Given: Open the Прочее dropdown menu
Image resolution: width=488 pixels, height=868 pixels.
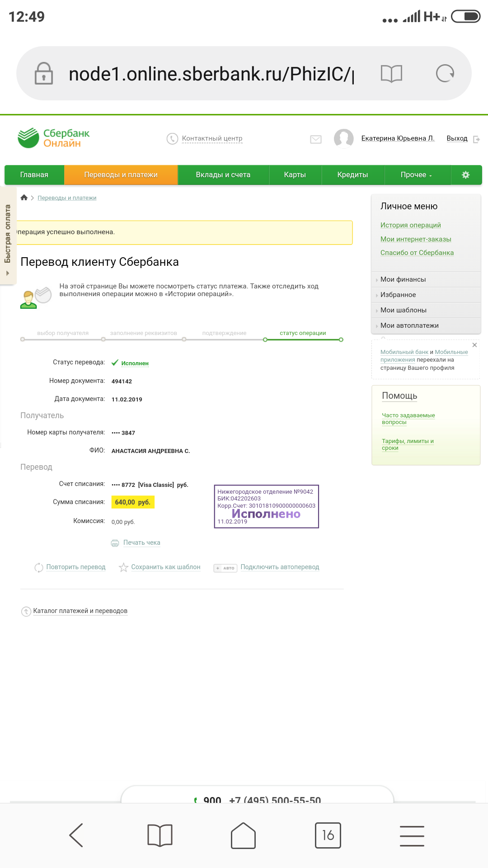Looking at the screenshot, I should pos(417,175).
